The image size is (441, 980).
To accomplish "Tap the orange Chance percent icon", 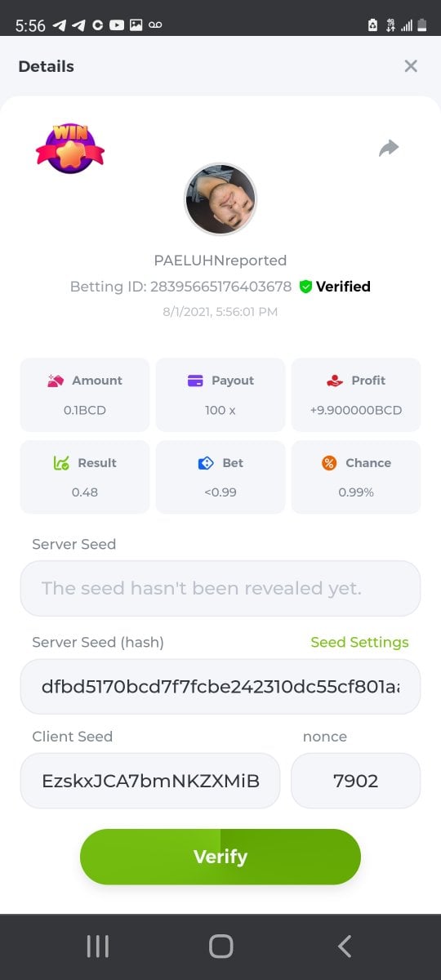I will [x=329, y=463].
